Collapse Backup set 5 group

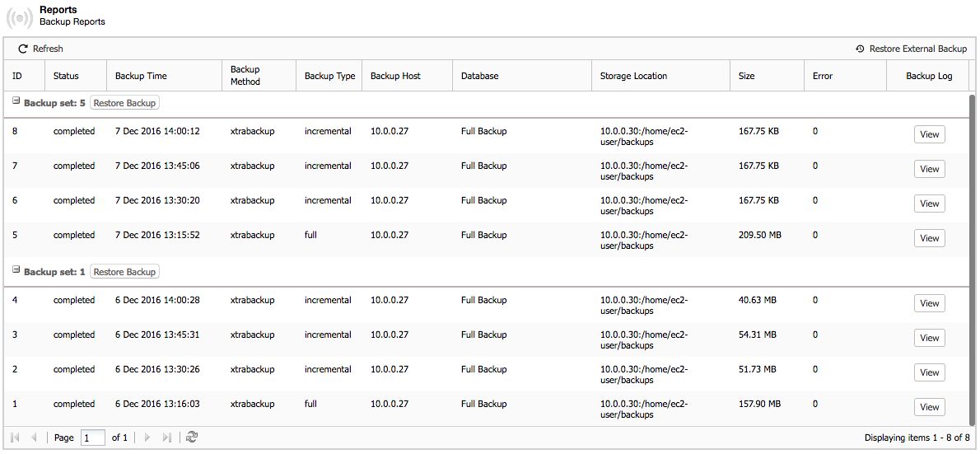[x=16, y=101]
